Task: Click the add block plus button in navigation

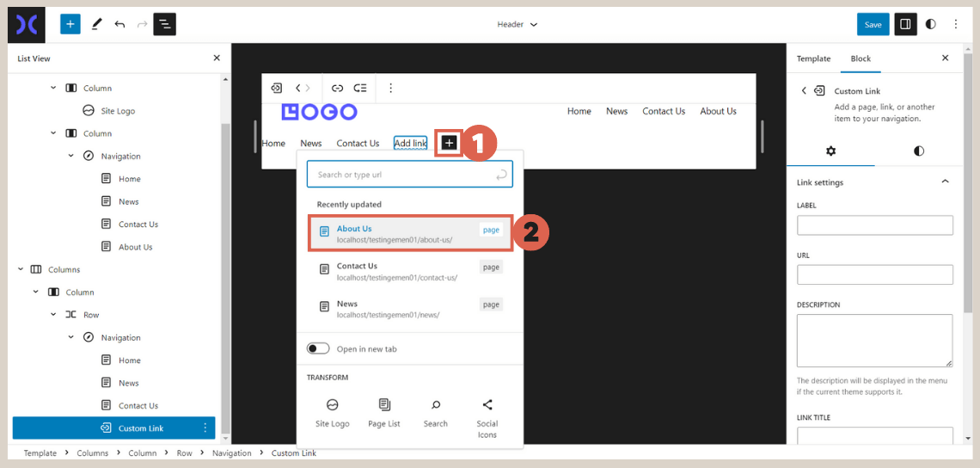Action: (449, 143)
